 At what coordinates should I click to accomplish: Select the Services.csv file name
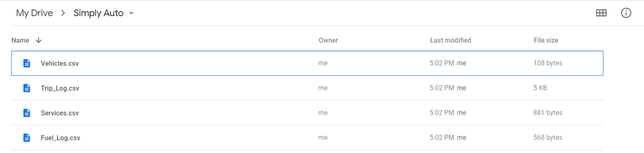click(x=60, y=113)
